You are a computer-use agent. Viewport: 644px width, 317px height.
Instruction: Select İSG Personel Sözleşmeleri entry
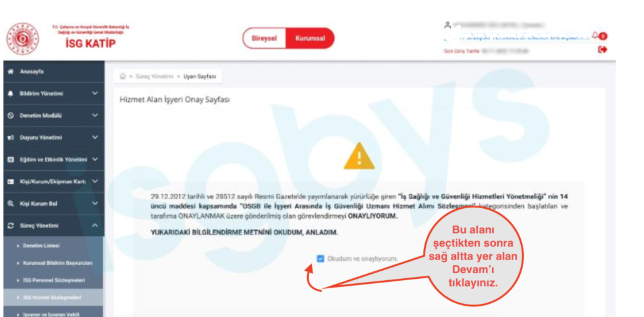[52, 280]
